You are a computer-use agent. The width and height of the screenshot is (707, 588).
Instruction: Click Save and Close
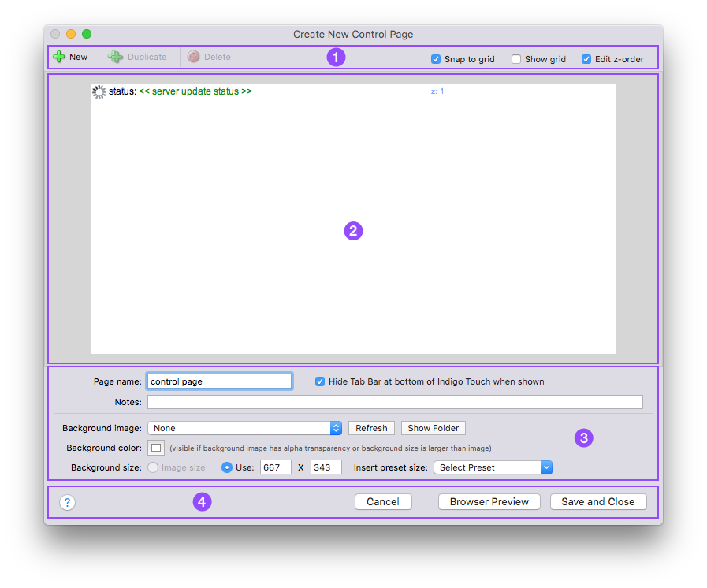click(x=598, y=502)
